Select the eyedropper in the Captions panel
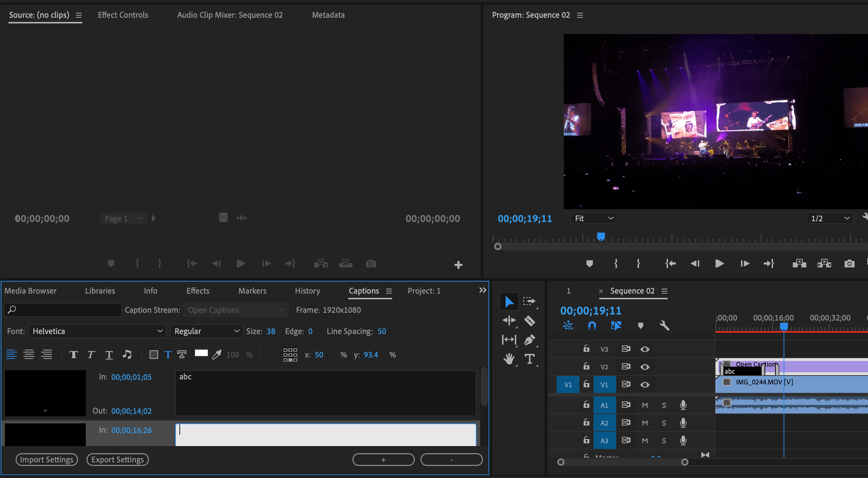Viewport: 868px width, 478px height. pyautogui.click(x=217, y=354)
